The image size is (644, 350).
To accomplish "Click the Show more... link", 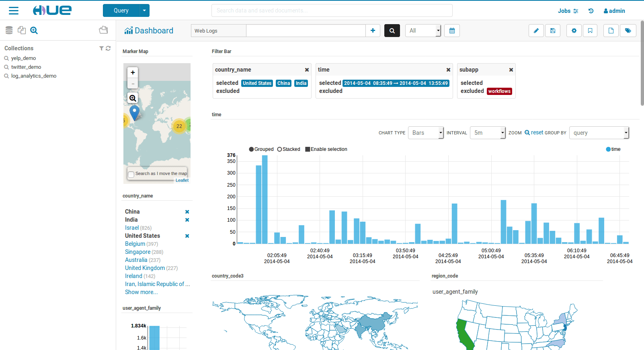I will 142,292.
